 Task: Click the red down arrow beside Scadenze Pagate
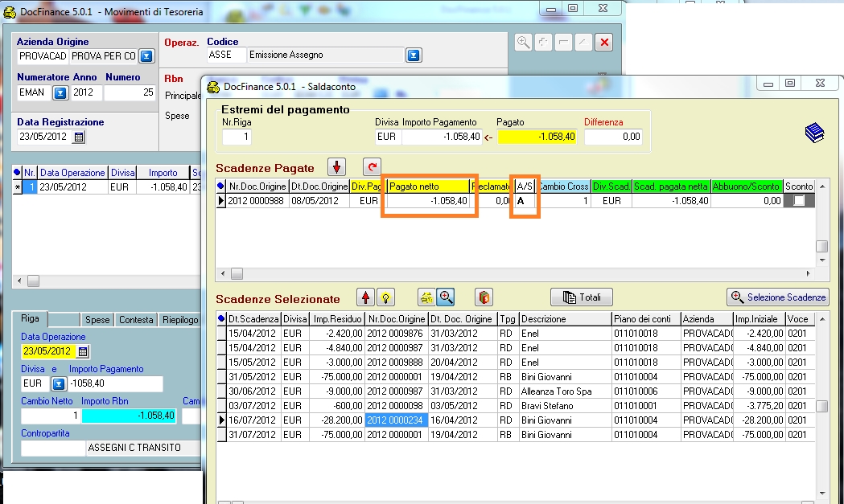point(336,166)
